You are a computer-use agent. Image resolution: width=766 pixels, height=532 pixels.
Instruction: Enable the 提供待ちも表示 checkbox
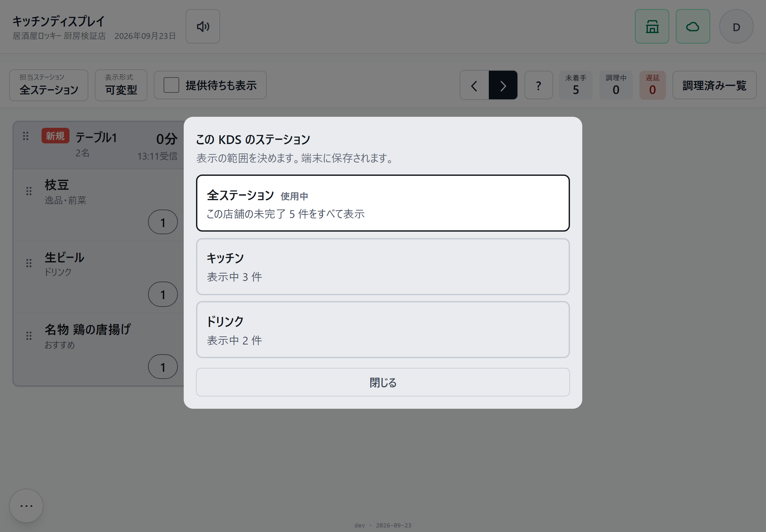(x=171, y=85)
